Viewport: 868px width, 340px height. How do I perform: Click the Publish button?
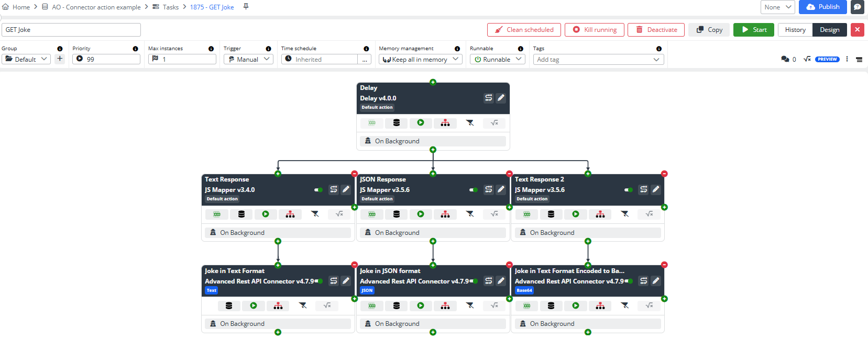pos(822,7)
